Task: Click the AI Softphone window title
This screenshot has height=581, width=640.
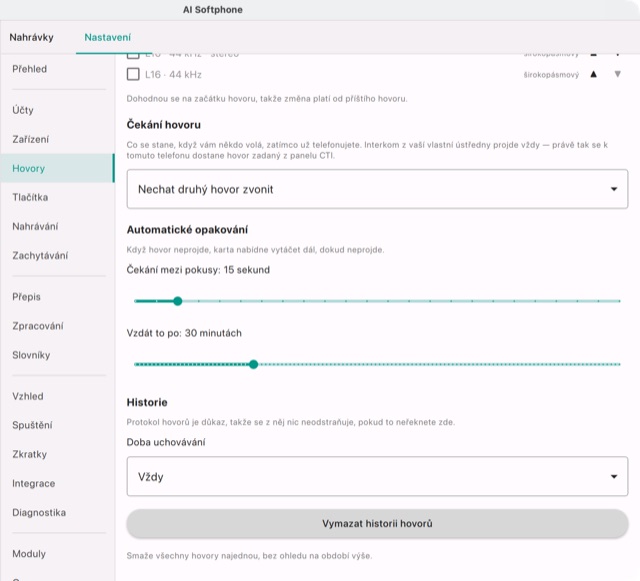Action: (213, 10)
